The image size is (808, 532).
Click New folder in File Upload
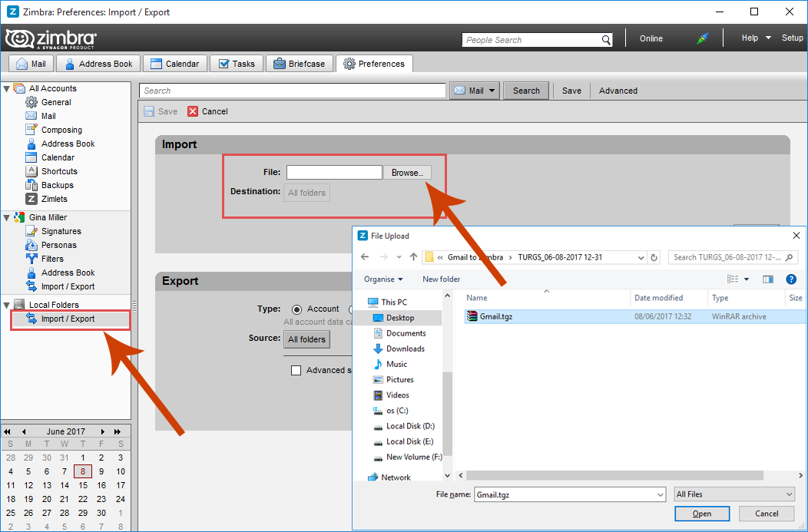point(441,279)
